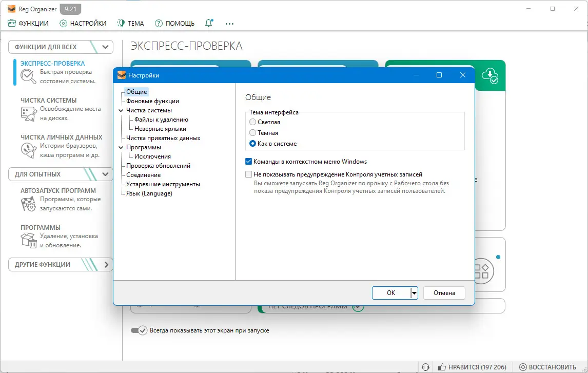Viewport: 588px width, 373px height.
Task: Open АВТОЗАПУСК ПРОГРАММ in sidebar
Action: pos(58,190)
